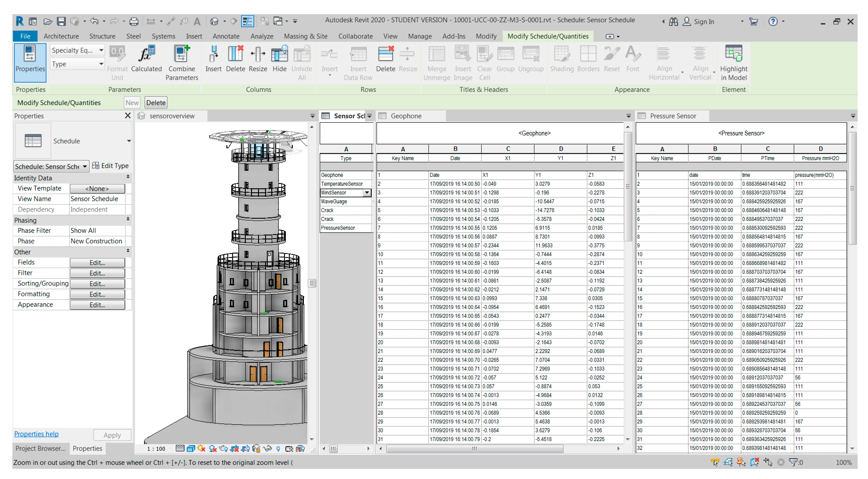Click the View Template <None> button
The image size is (868, 479).
tap(97, 189)
